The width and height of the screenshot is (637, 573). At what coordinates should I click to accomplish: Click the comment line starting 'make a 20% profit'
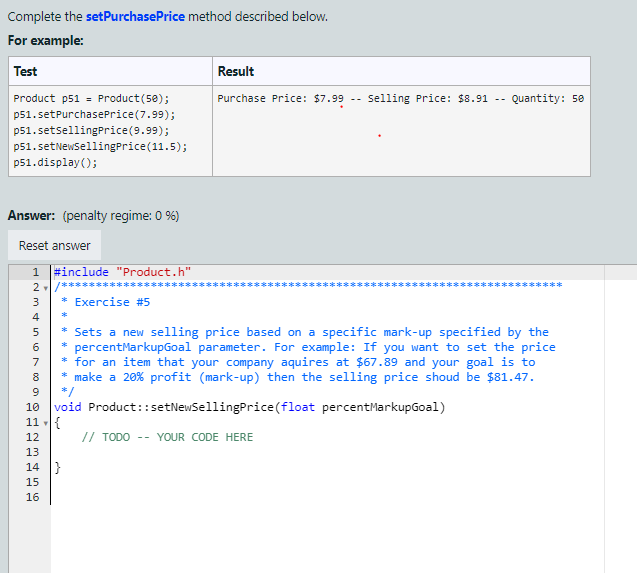(x=297, y=378)
